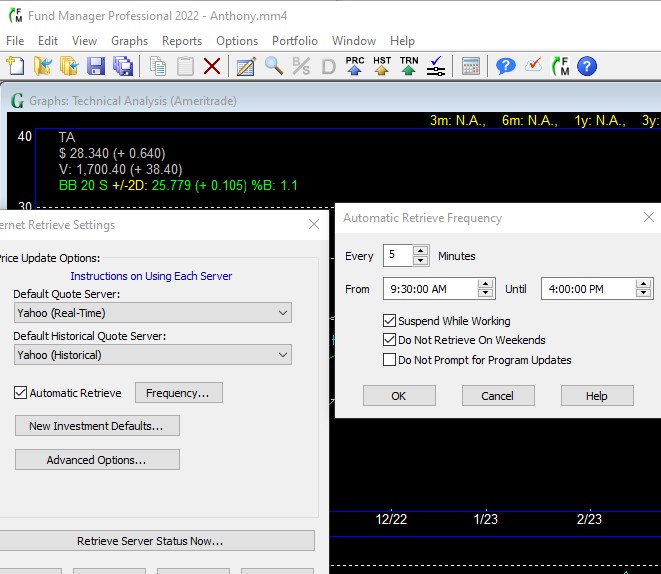Open Instructions on Using Each Server link
Viewport: 661px width, 574px height.
point(151,276)
